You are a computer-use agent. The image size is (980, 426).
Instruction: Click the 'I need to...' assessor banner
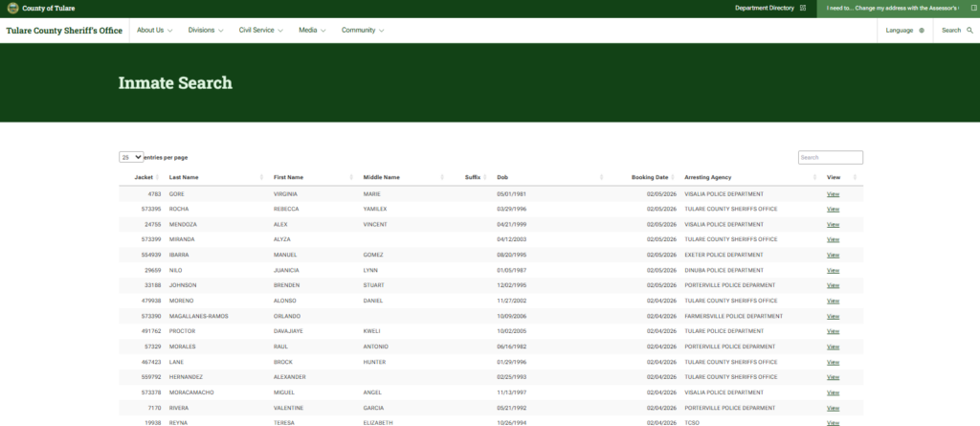[898, 8]
